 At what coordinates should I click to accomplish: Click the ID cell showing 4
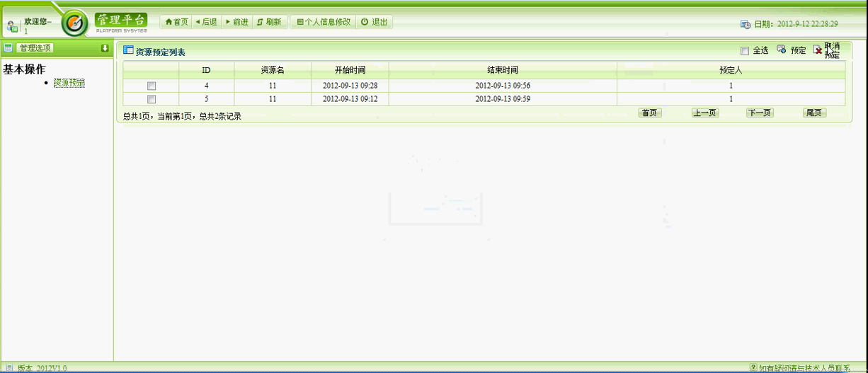click(206, 86)
